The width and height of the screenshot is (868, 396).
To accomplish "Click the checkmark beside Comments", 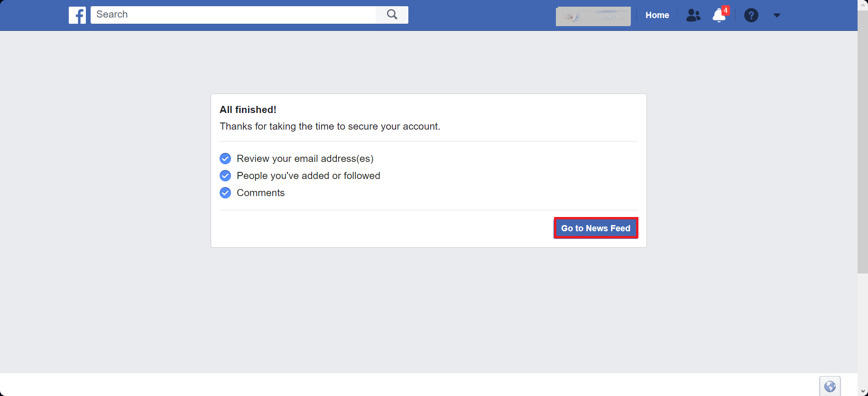I will coord(225,192).
